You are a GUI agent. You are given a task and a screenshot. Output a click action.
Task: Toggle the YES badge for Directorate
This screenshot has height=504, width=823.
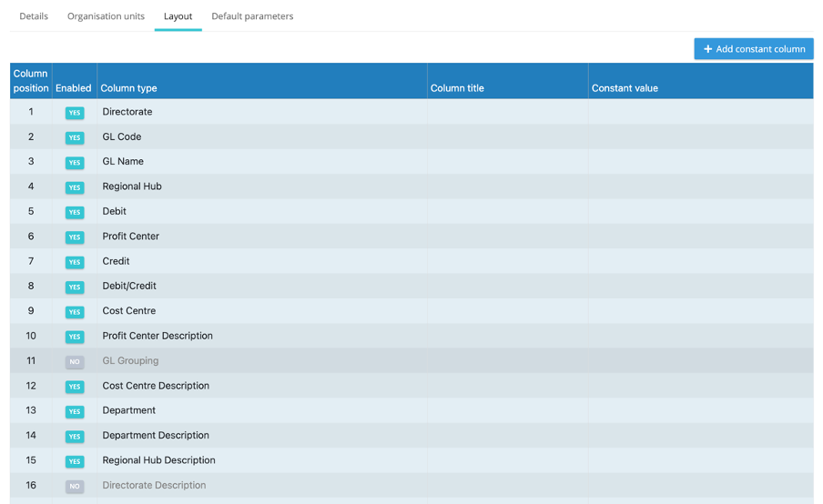(75, 113)
